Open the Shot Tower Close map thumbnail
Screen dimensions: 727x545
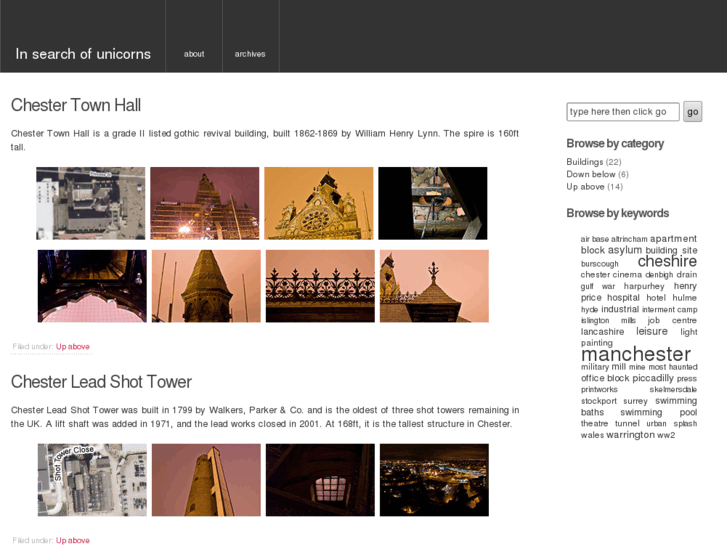click(x=92, y=480)
